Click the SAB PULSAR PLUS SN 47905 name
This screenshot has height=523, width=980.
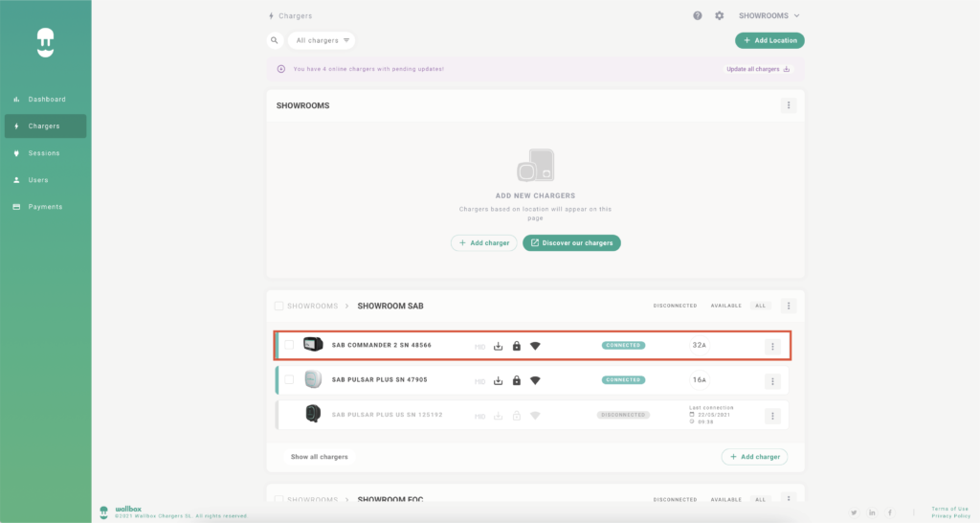pos(379,379)
